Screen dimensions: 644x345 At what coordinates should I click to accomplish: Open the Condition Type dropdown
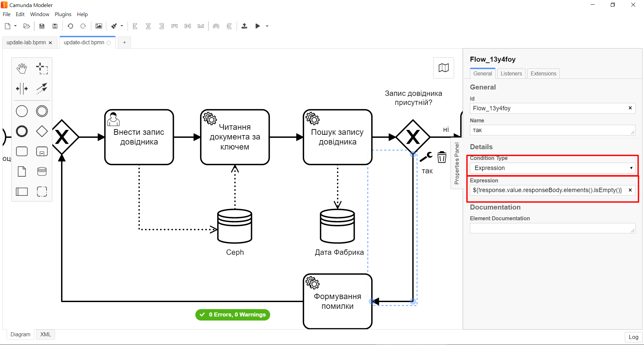pos(552,168)
